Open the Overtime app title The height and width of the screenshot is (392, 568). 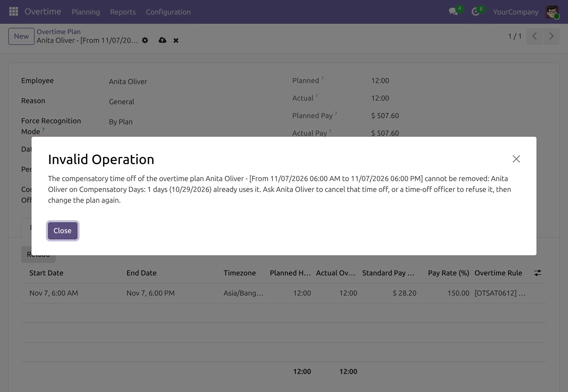point(43,12)
